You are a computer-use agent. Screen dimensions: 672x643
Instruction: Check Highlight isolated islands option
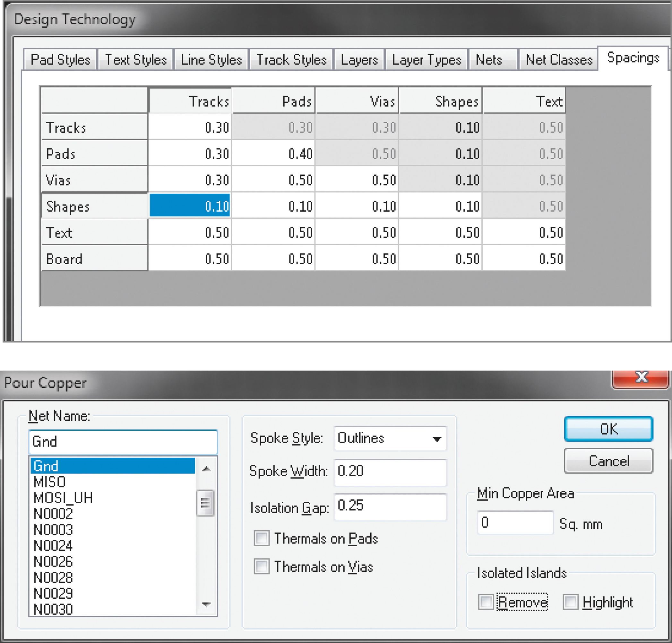[571, 602]
